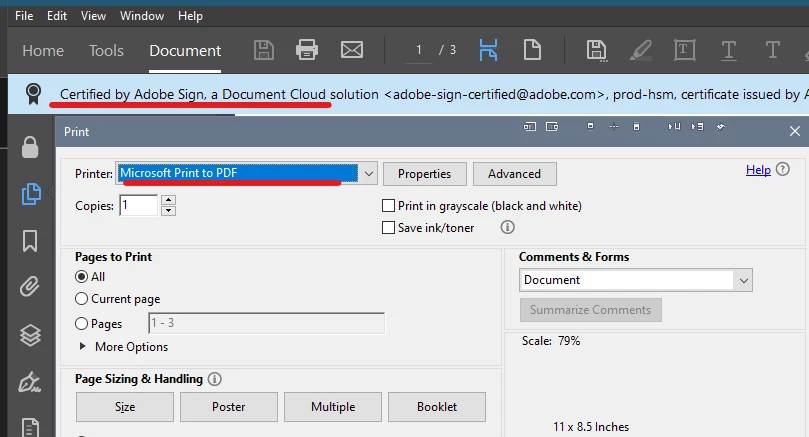The width and height of the screenshot is (809, 437).
Task: Select the Current page radio button
Action: pyautogui.click(x=81, y=299)
